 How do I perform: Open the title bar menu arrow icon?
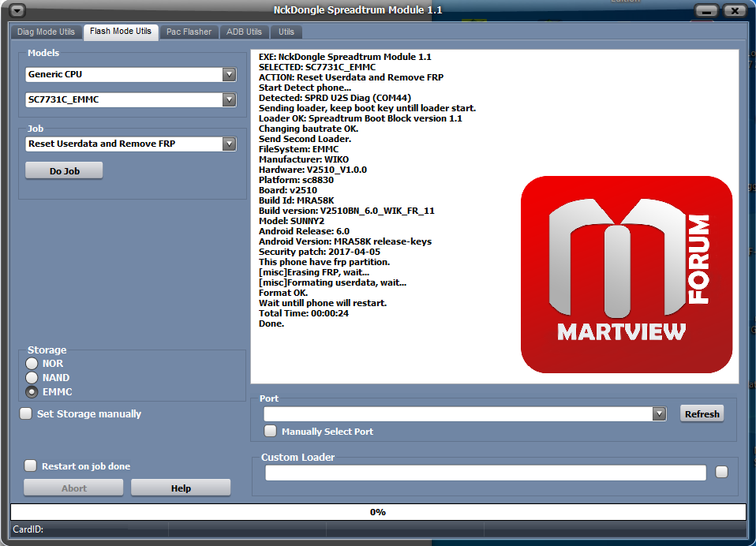pyautogui.click(x=17, y=10)
